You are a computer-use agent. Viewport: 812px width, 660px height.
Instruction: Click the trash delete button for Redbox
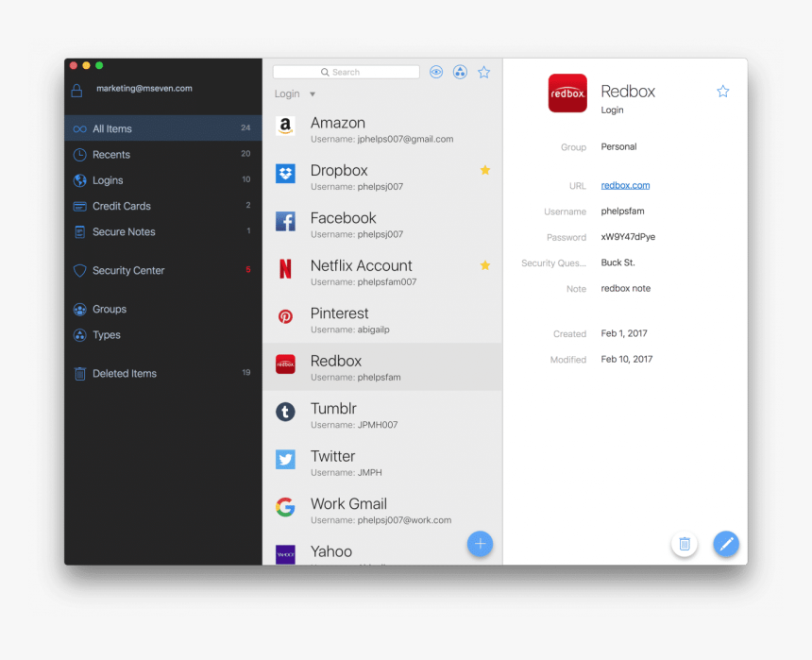(x=685, y=544)
